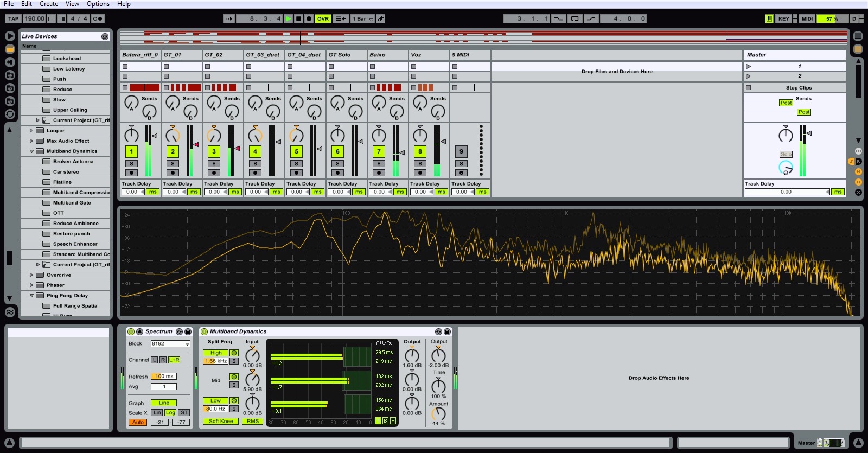Open the File menu
The image size is (868, 453).
9,4
